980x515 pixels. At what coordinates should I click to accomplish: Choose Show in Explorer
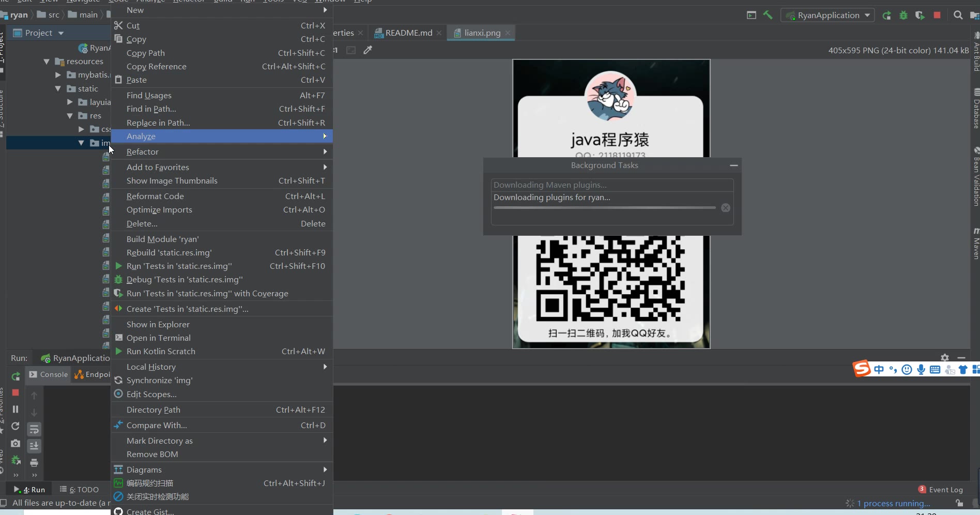tap(222, 324)
